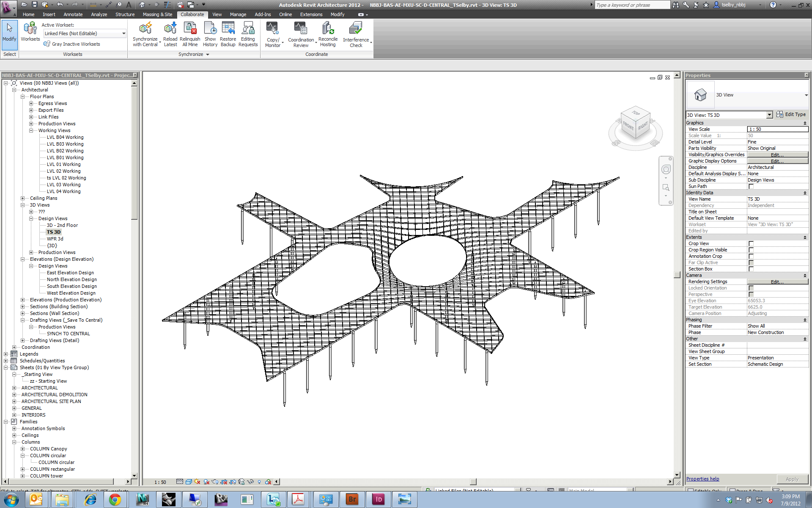Open the 3D View type selector dropdown
The image size is (812, 508).
[806, 95]
